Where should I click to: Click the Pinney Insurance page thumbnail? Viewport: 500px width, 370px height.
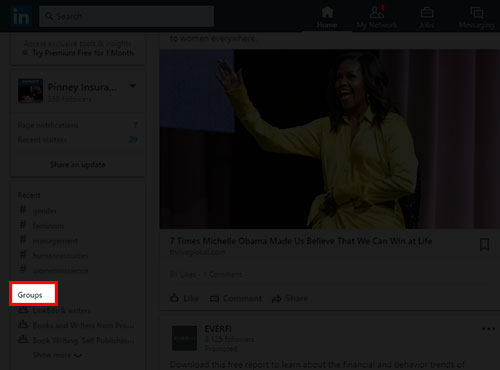(30, 91)
